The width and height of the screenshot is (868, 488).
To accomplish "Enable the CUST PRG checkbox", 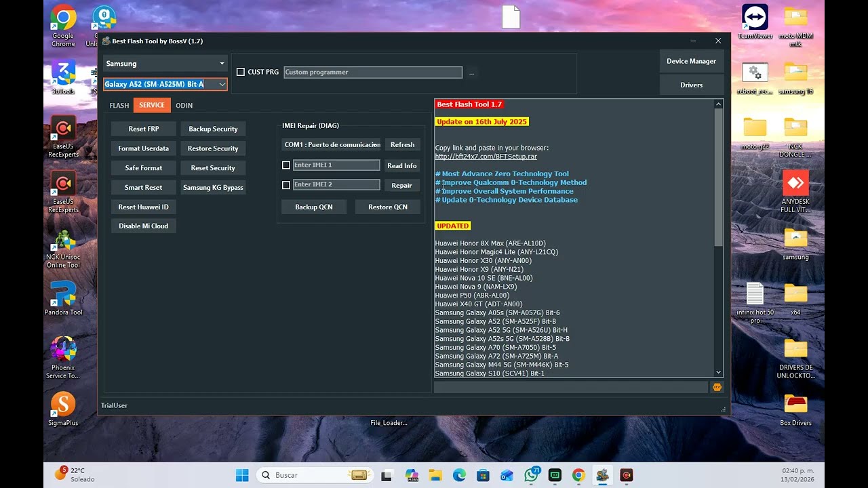I will tap(241, 72).
